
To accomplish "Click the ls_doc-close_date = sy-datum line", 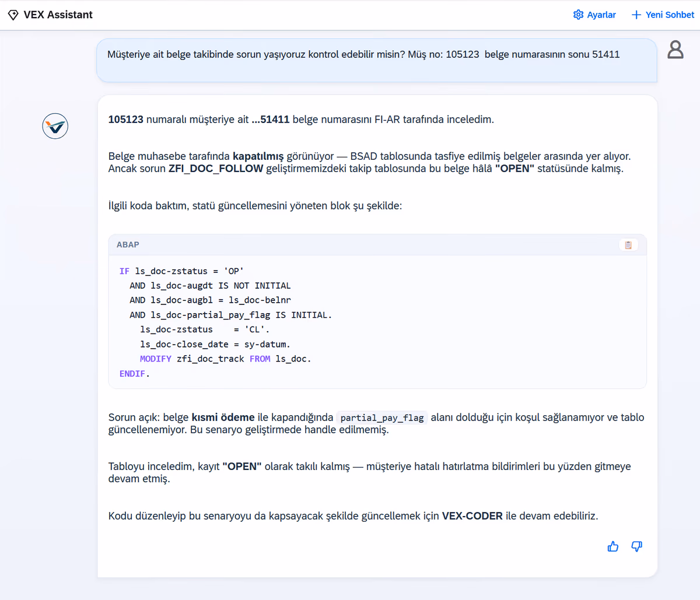I will pos(215,344).
